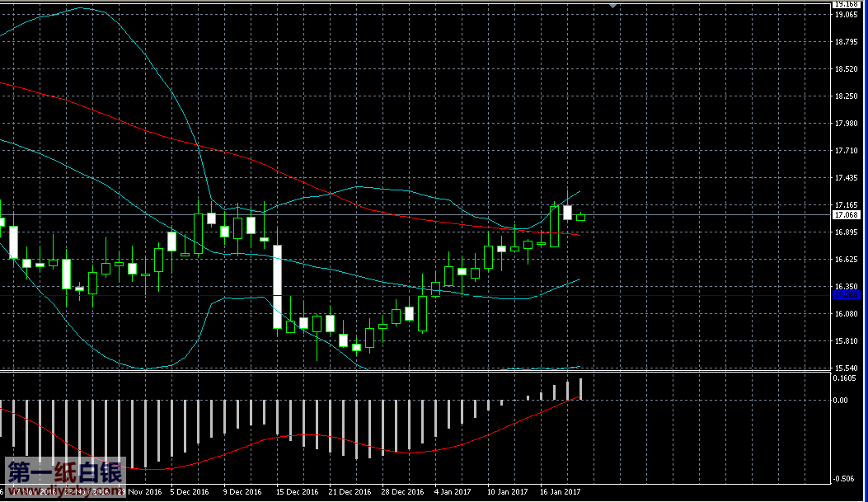Click the 18.250 price scale label
This screenshot has height=502, width=868.
click(x=846, y=96)
